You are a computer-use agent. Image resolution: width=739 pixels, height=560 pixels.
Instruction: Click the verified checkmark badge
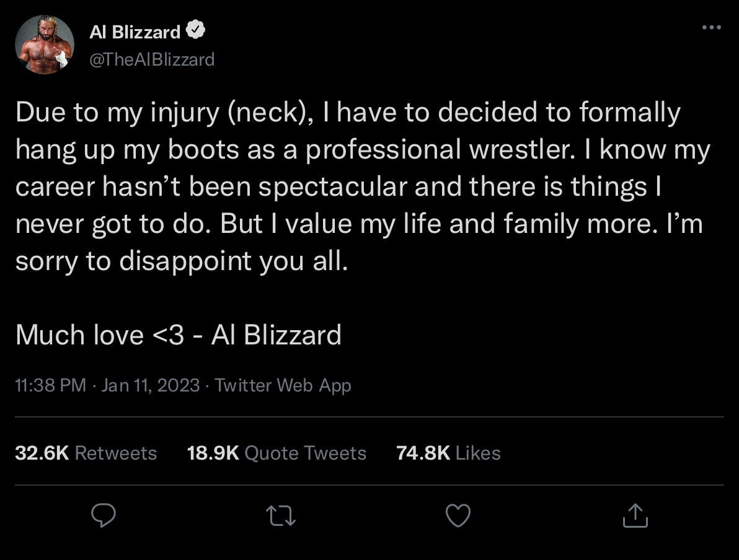point(197,31)
